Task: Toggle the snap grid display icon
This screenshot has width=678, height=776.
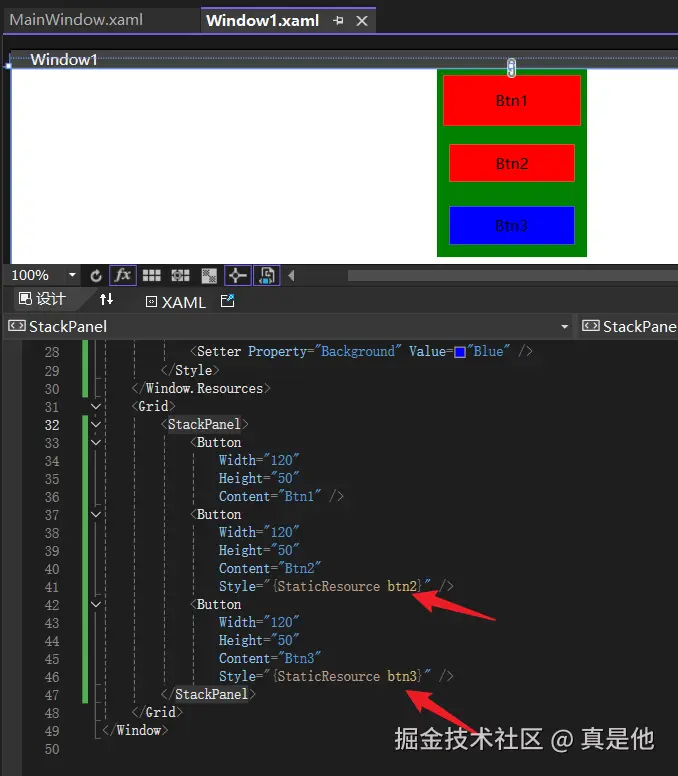Action: tap(151, 276)
